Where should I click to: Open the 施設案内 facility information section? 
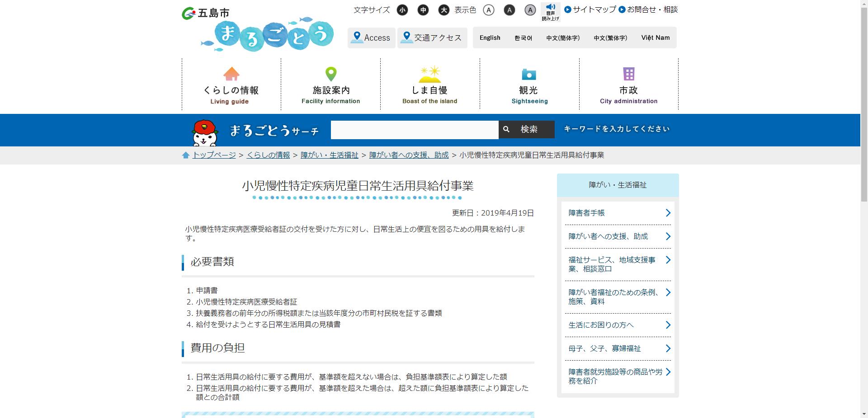click(x=330, y=74)
